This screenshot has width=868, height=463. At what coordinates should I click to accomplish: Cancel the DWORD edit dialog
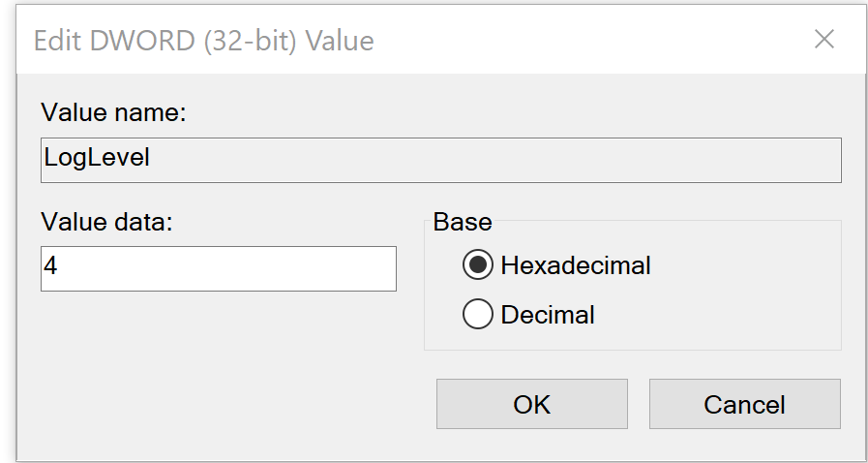(x=744, y=404)
